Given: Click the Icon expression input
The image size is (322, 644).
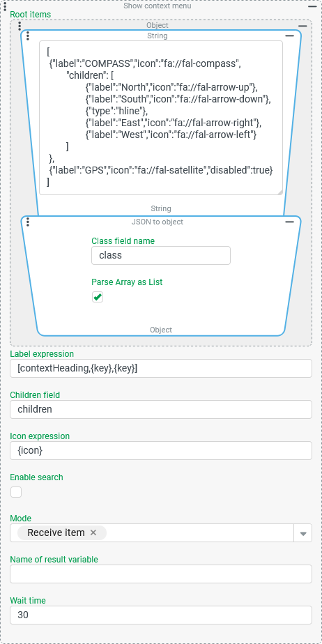Looking at the screenshot, I should 161,450.
